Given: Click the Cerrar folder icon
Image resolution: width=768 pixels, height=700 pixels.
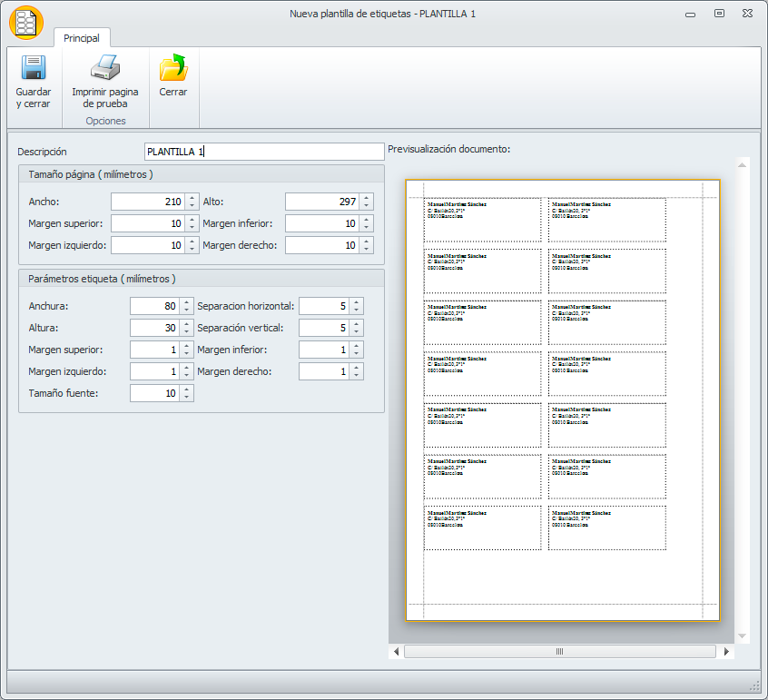Looking at the screenshot, I should [x=172, y=69].
